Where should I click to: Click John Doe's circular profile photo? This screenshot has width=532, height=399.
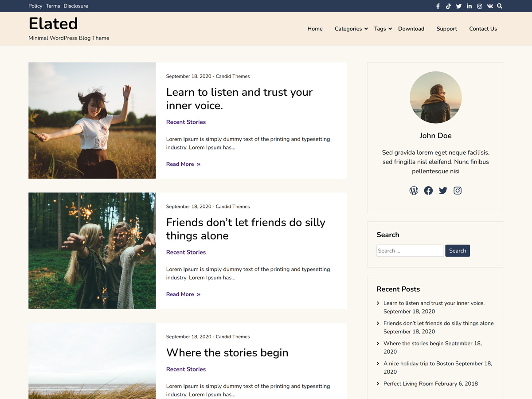coord(435,97)
